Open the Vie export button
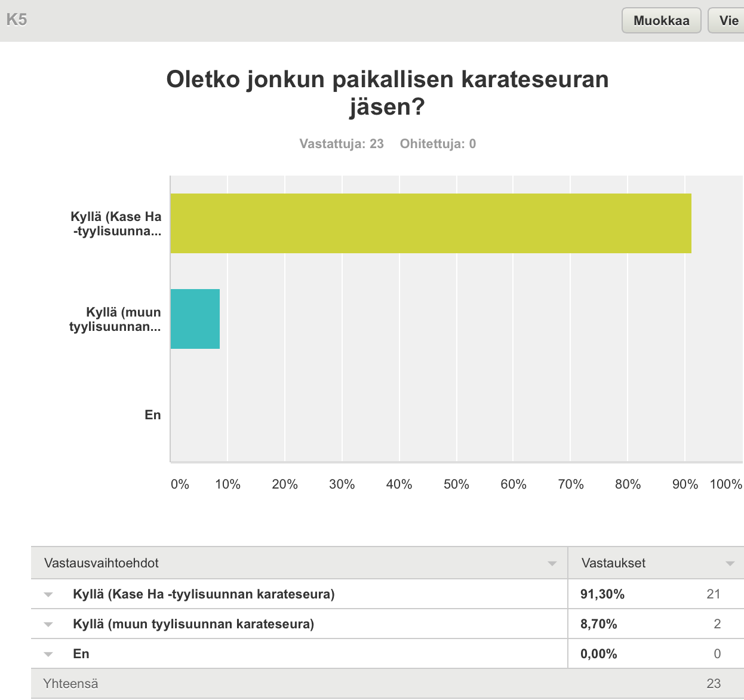 click(728, 21)
